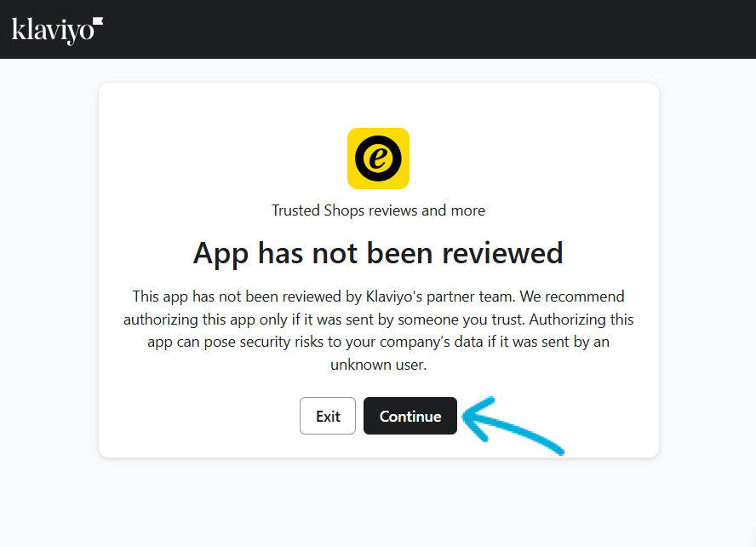Click the word 'App' in the heading
The width and height of the screenshot is (756, 547).
[x=220, y=254]
